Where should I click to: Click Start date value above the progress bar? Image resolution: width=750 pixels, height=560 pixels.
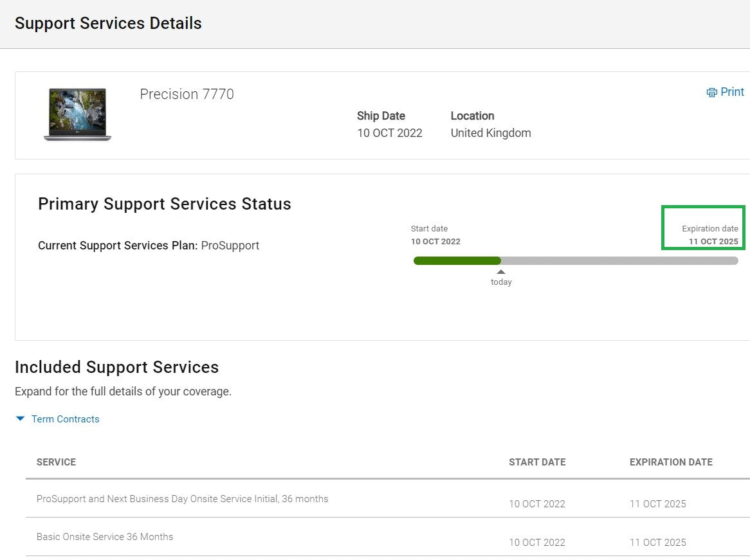click(x=435, y=242)
